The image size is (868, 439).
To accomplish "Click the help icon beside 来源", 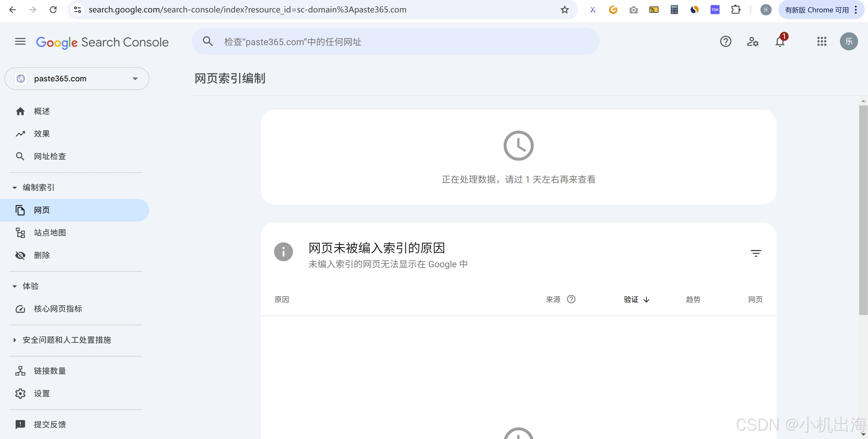I will coord(571,299).
